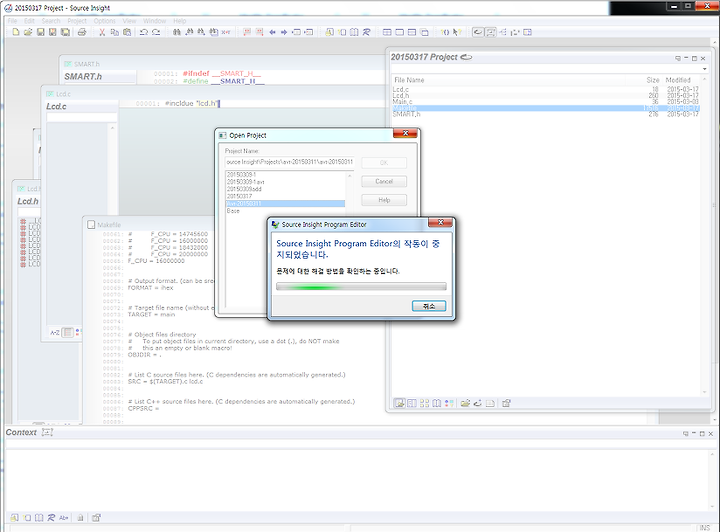Image resolution: width=720 pixels, height=532 pixels.
Task: Select 'Lcd.c' in the Project file list
Action: (x=546, y=90)
